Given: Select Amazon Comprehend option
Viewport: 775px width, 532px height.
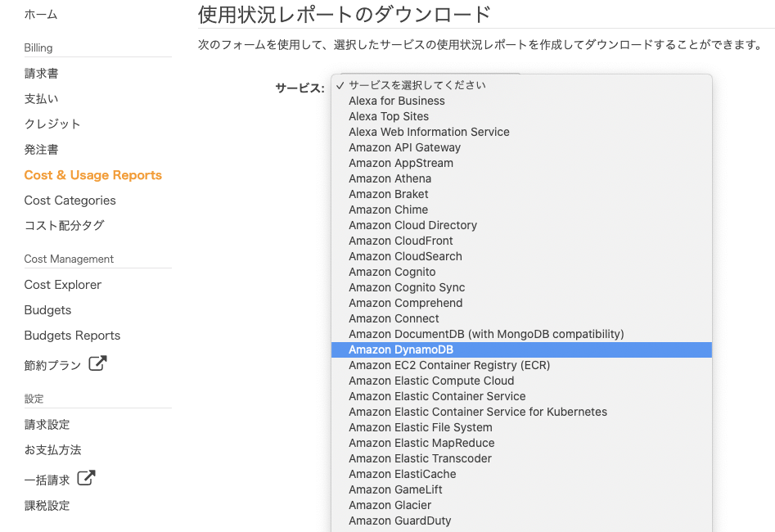Looking at the screenshot, I should [x=521, y=303].
